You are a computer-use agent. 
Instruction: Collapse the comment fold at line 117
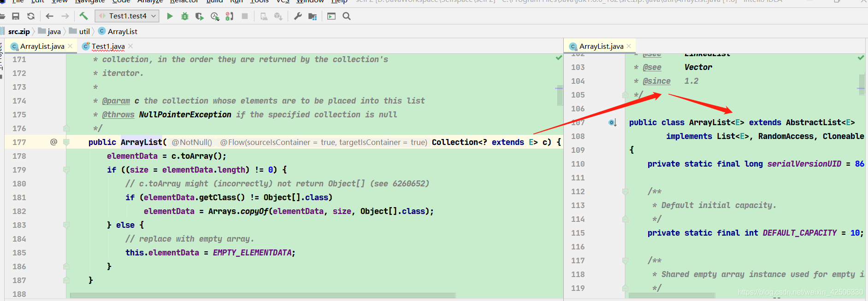(x=625, y=260)
